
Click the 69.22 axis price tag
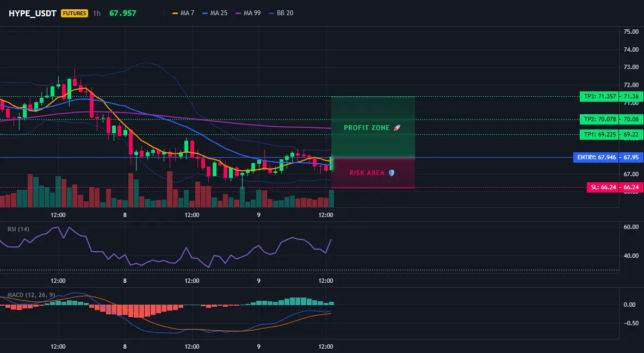(631, 134)
